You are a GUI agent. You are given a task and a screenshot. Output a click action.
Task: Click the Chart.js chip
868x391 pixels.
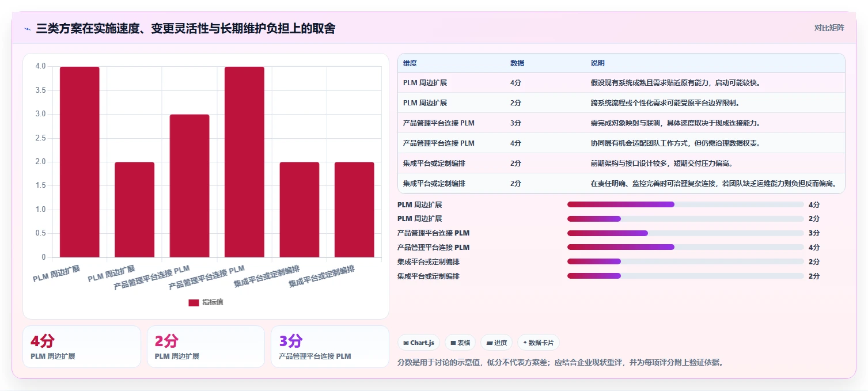pyautogui.click(x=419, y=343)
